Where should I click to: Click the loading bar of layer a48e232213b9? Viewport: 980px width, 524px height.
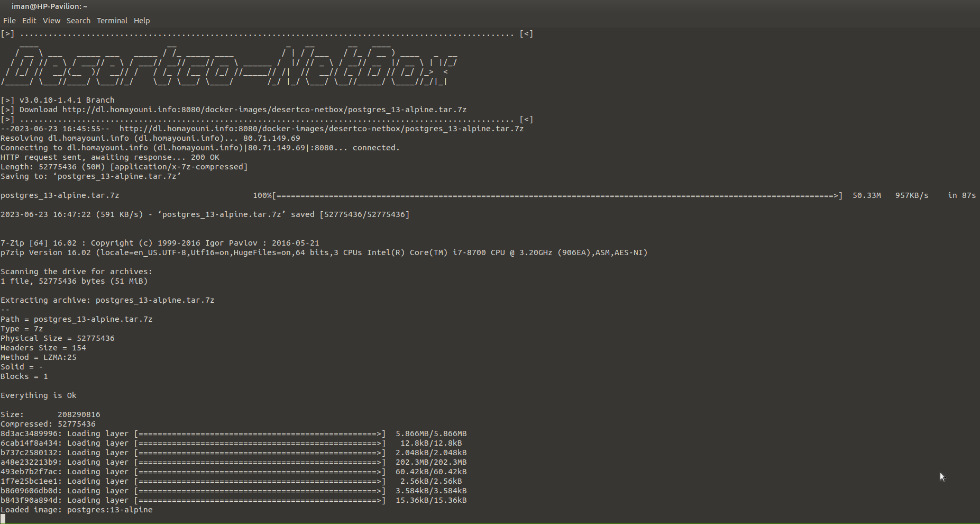tap(260, 462)
